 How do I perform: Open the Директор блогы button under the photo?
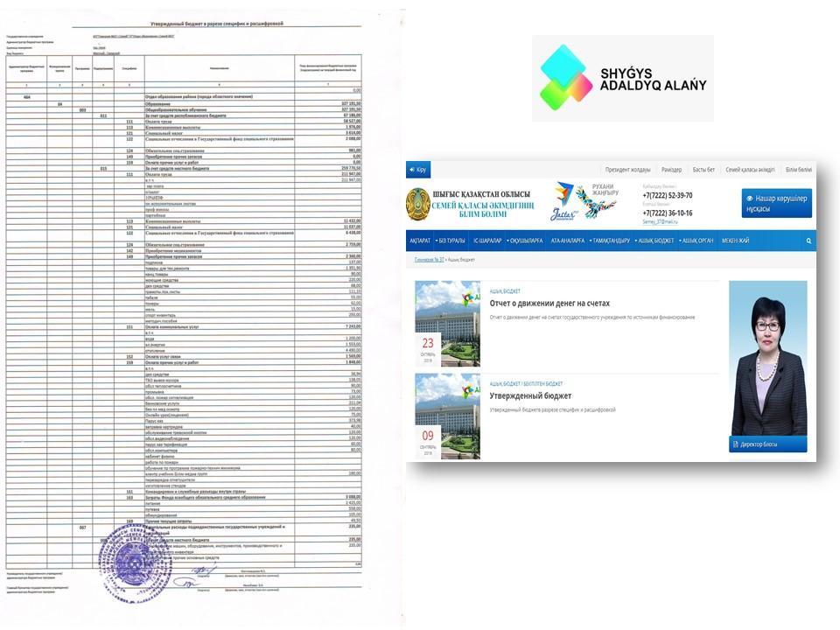point(767,444)
